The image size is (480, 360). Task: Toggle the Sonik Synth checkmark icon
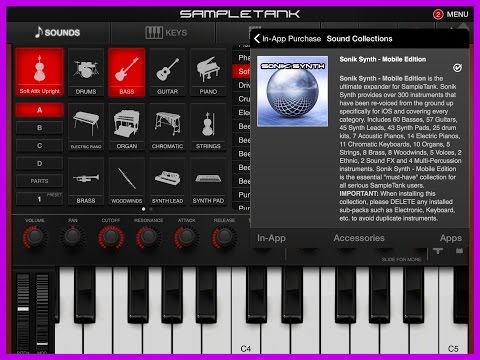click(457, 68)
